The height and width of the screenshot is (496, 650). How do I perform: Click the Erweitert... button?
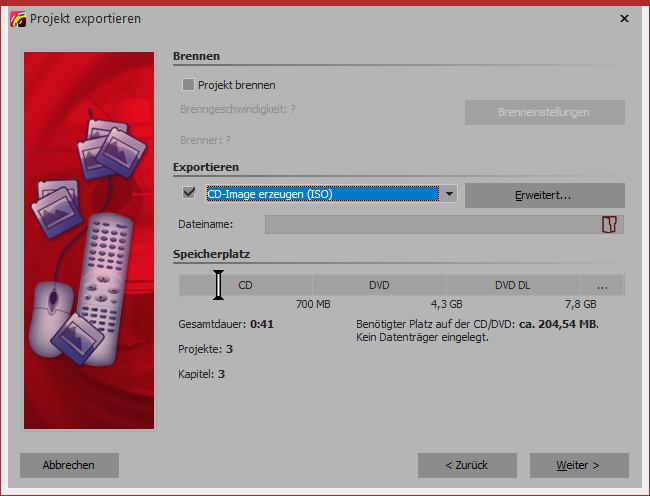coord(544,195)
